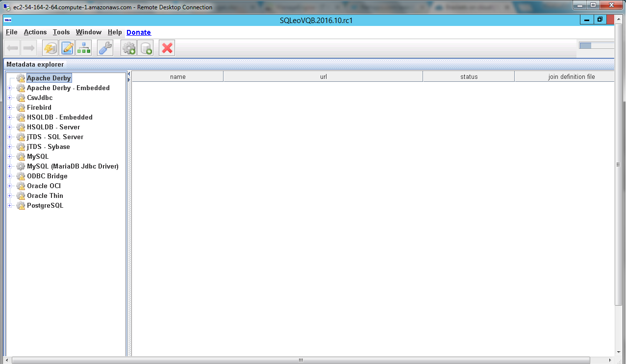
Task: Open the File menu
Action: pos(11,32)
